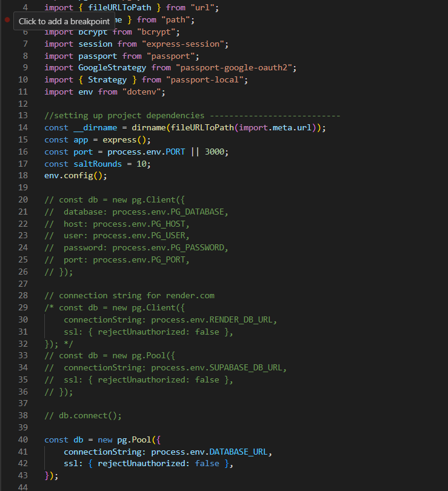
Task: Click 'PG_PASSWORD' in the commented line
Action: click(x=197, y=248)
